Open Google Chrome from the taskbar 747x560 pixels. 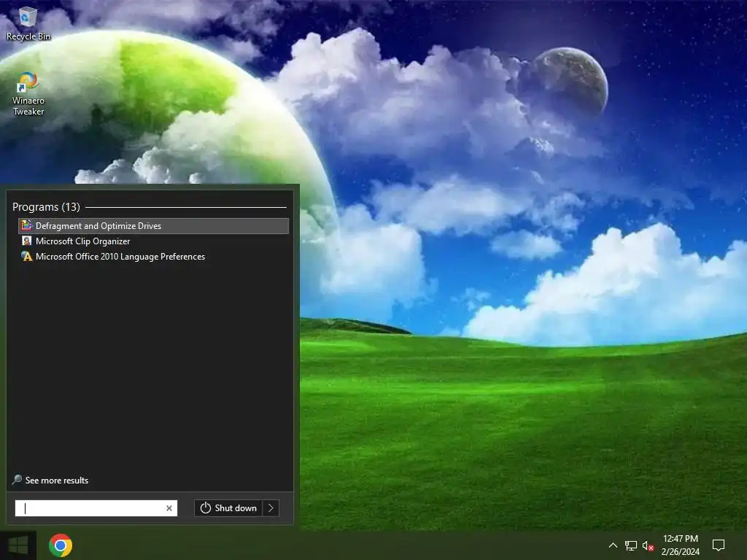[x=61, y=545]
